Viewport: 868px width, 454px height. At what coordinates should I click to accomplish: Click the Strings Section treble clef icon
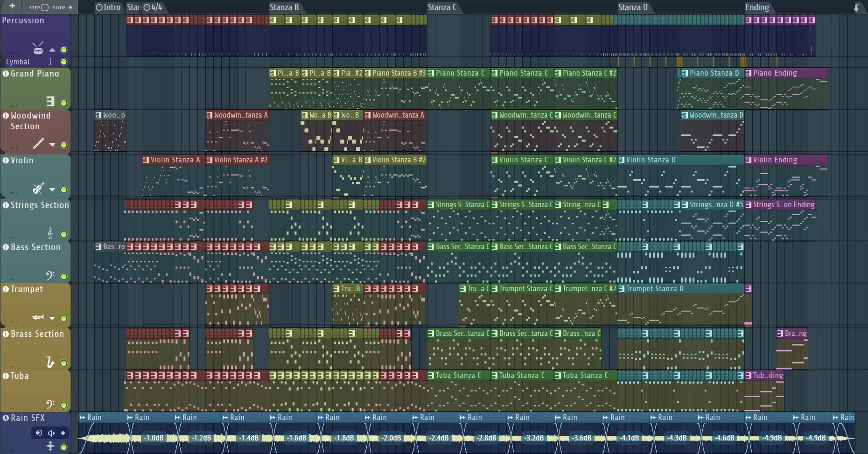50,233
